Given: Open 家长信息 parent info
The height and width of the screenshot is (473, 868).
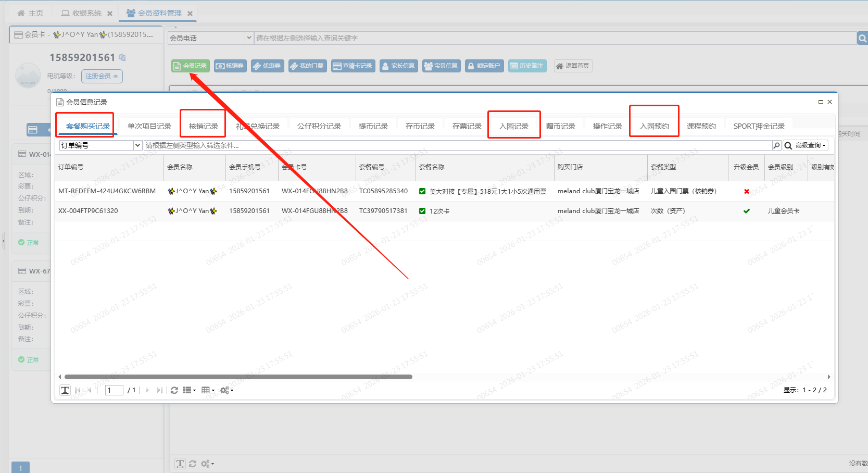Looking at the screenshot, I should 398,66.
